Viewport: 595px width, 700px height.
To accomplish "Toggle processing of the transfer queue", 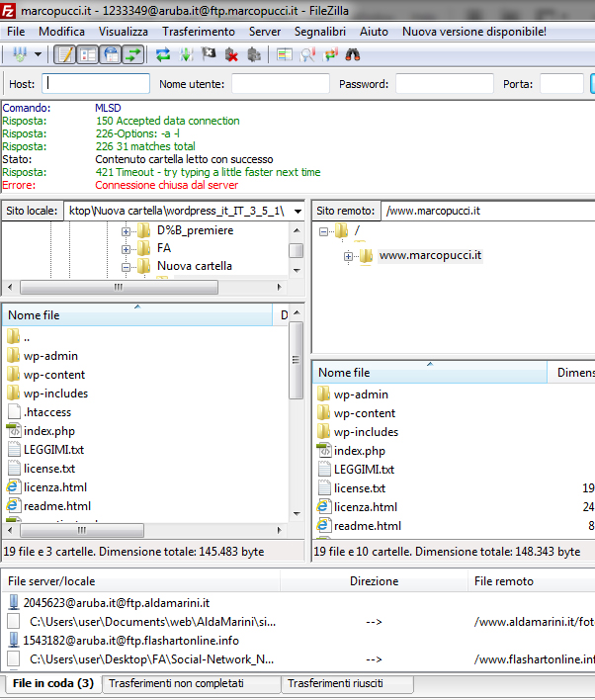I will [x=186, y=55].
